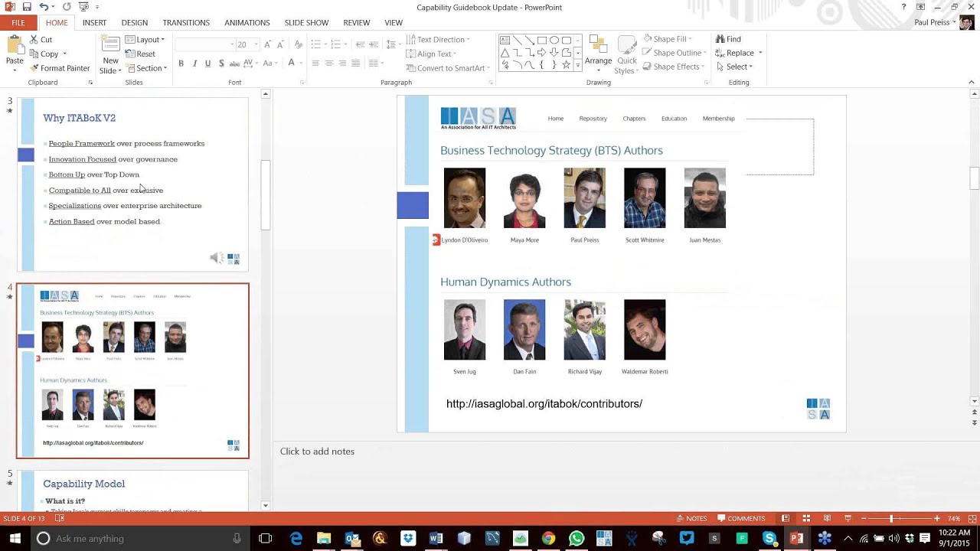Open the Copy dropdown arrow

(64, 54)
